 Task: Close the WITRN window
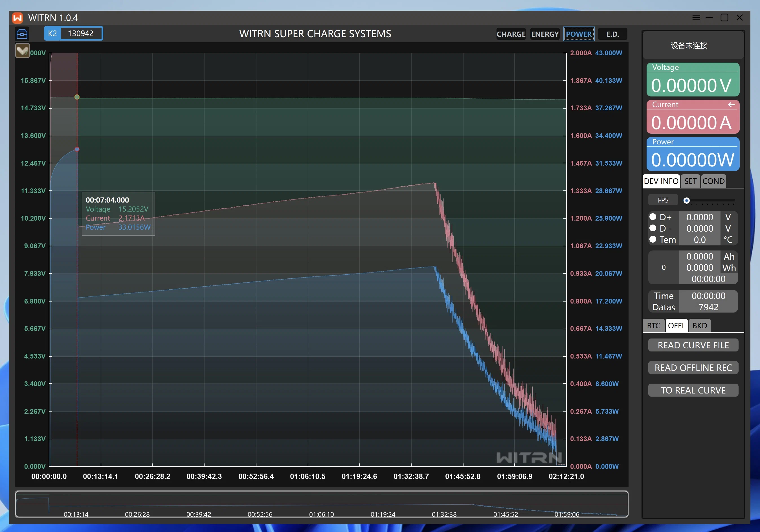[x=739, y=17]
